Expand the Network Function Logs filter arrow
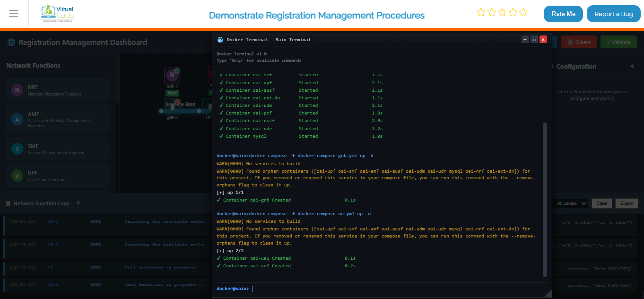The width and height of the screenshot is (644, 299). (x=78, y=203)
